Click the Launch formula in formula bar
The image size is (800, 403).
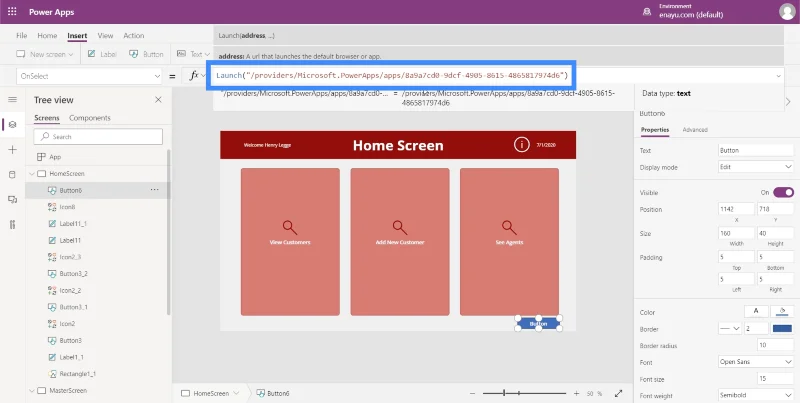pos(392,75)
